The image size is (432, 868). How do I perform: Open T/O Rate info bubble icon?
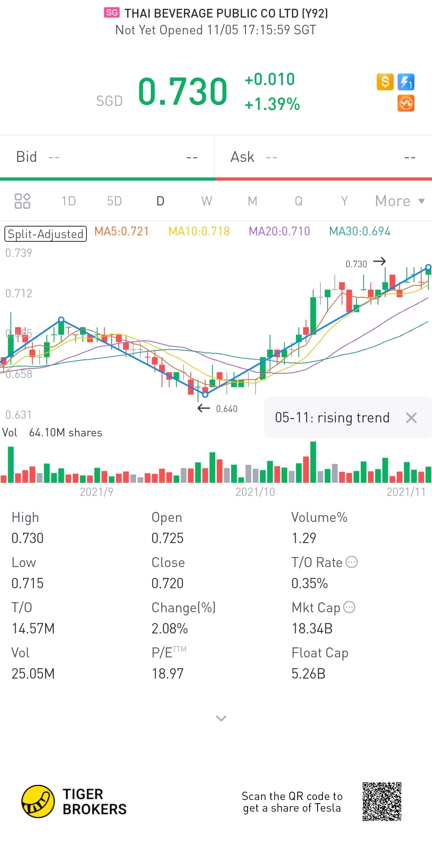click(x=352, y=562)
